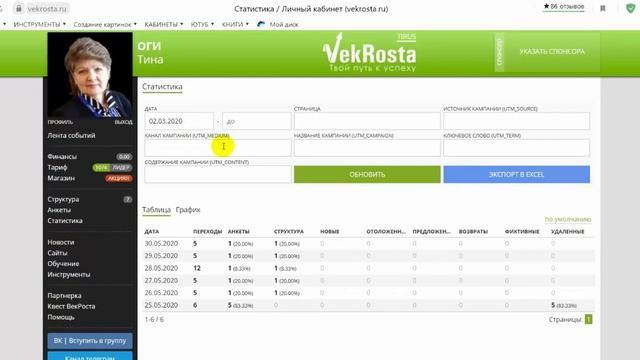This screenshot has height=360, width=640.
Task: Open the '86 отзывов' reviews link
Action: tap(564, 7)
